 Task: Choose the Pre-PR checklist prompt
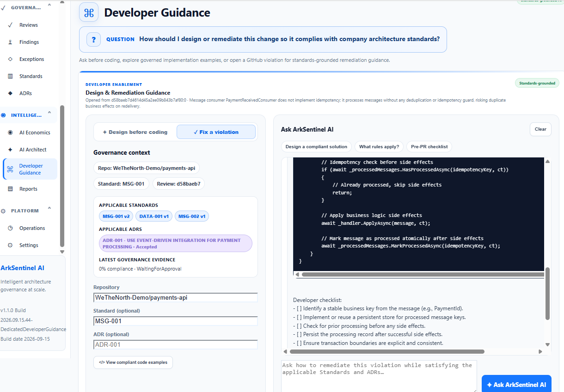pos(429,147)
